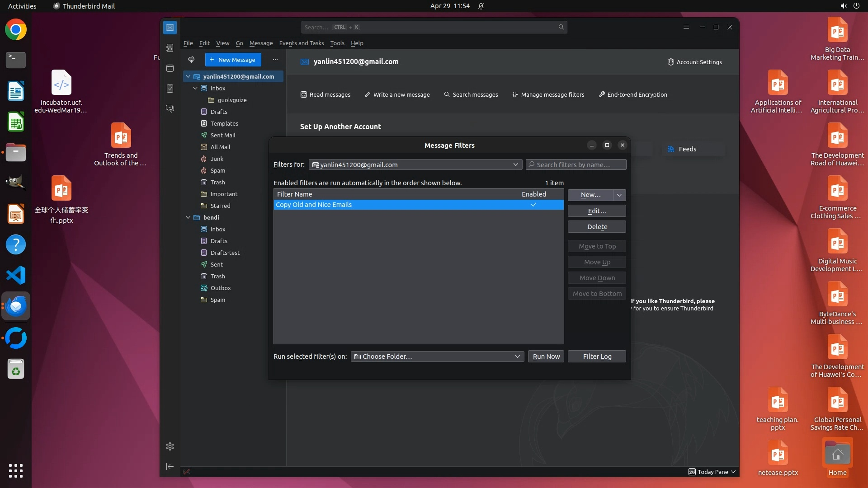Open Address Book from the spaces toolbar
Image resolution: width=868 pixels, height=488 pixels.
170,48
